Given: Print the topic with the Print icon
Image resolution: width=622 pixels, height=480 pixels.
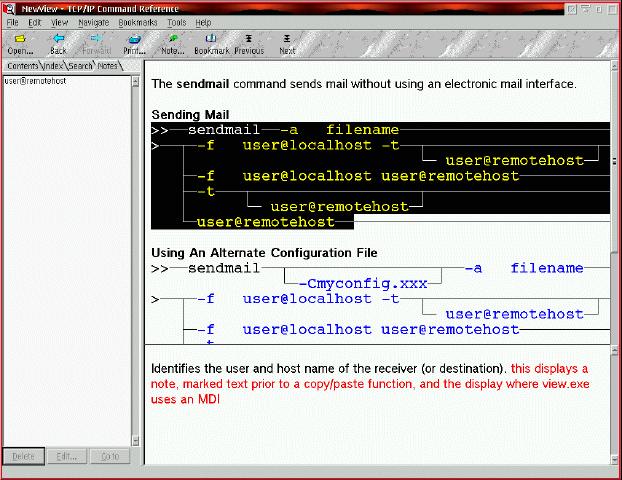Looking at the screenshot, I should coord(134,39).
